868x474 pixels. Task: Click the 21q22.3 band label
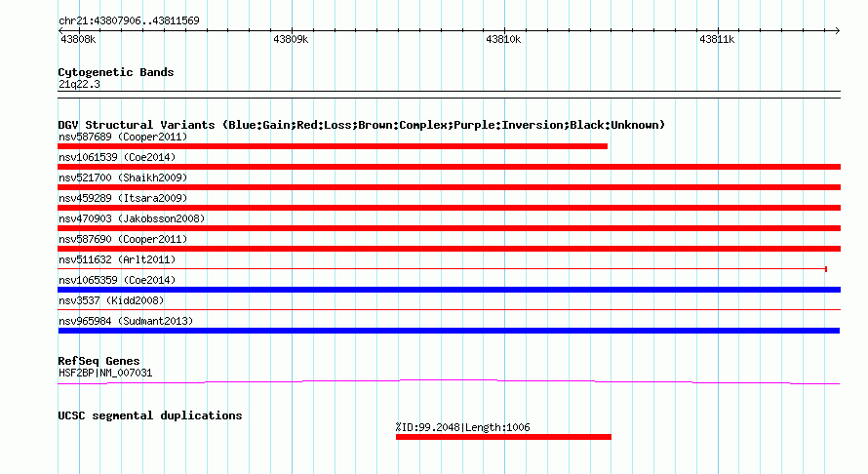tap(79, 84)
